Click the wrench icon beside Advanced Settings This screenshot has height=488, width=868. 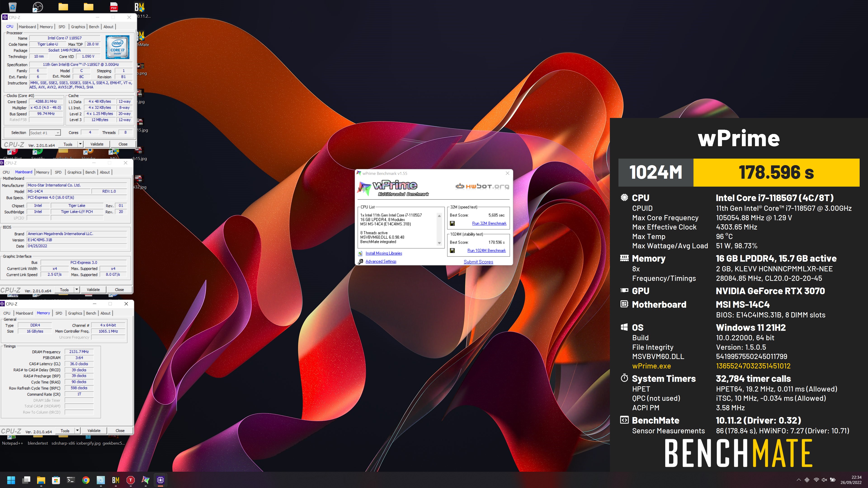click(x=360, y=261)
